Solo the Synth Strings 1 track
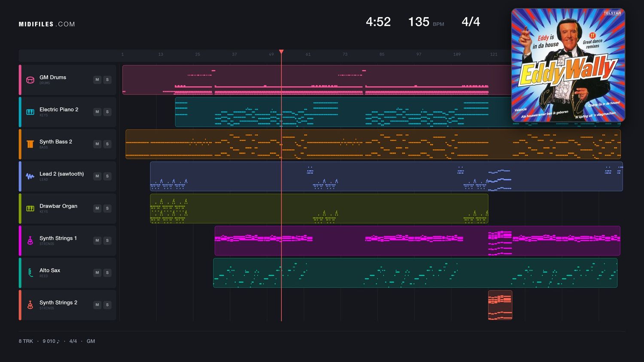 pyautogui.click(x=107, y=241)
